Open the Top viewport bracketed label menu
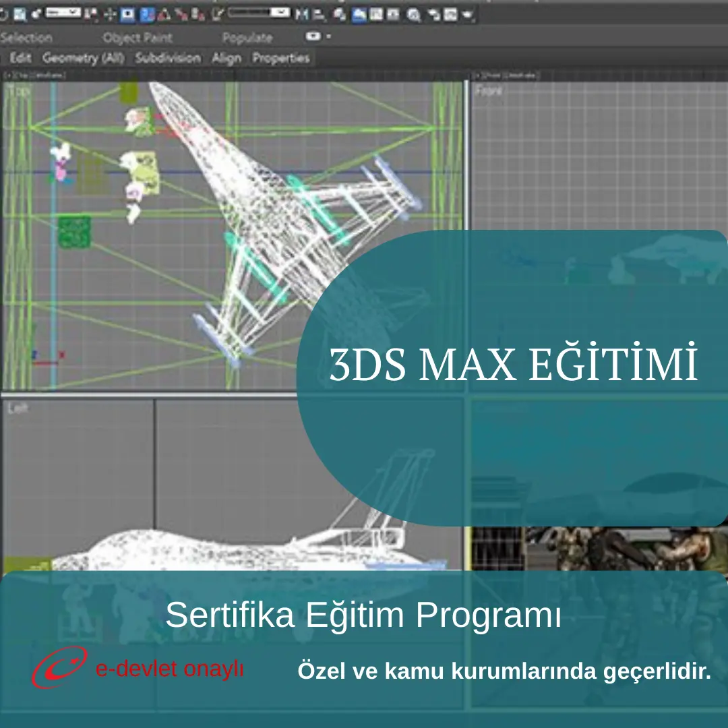728x728 pixels. (x=34, y=75)
